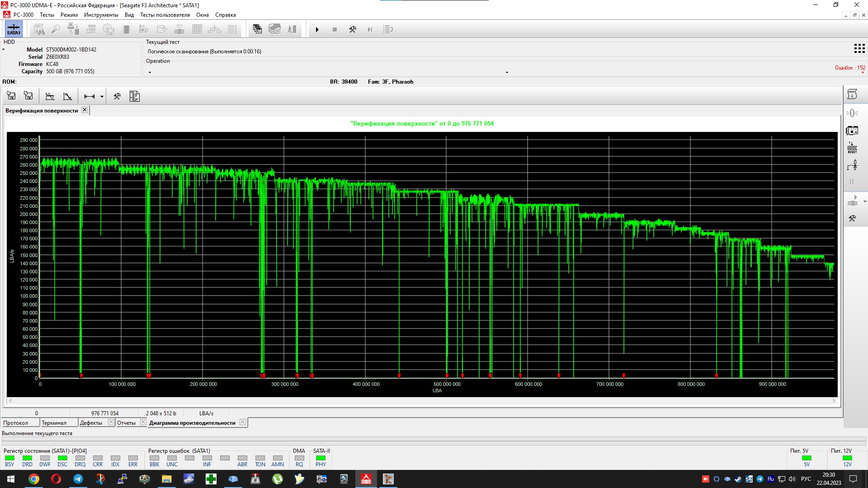The height and width of the screenshot is (488, 868).
Task: Click the diagram horizontal scrollbar
Action: (422, 400)
